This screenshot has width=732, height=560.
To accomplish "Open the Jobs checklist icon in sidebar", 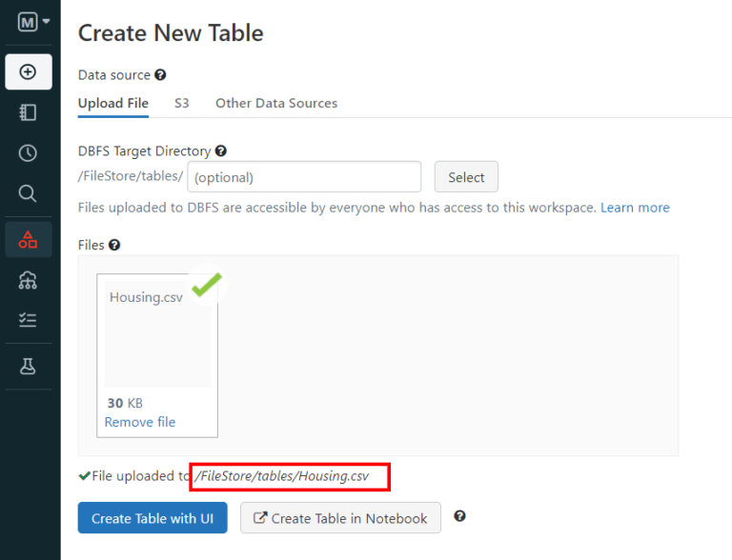I will [x=28, y=321].
